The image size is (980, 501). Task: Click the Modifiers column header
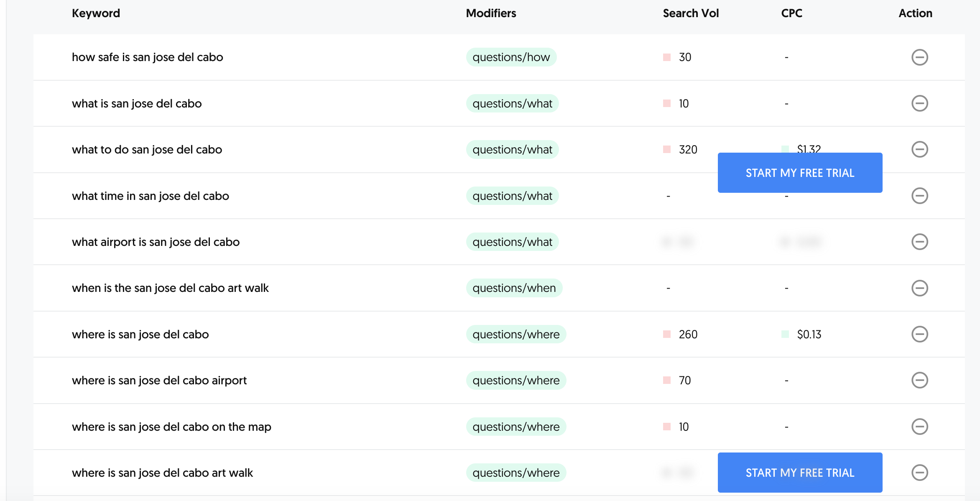pyautogui.click(x=491, y=13)
